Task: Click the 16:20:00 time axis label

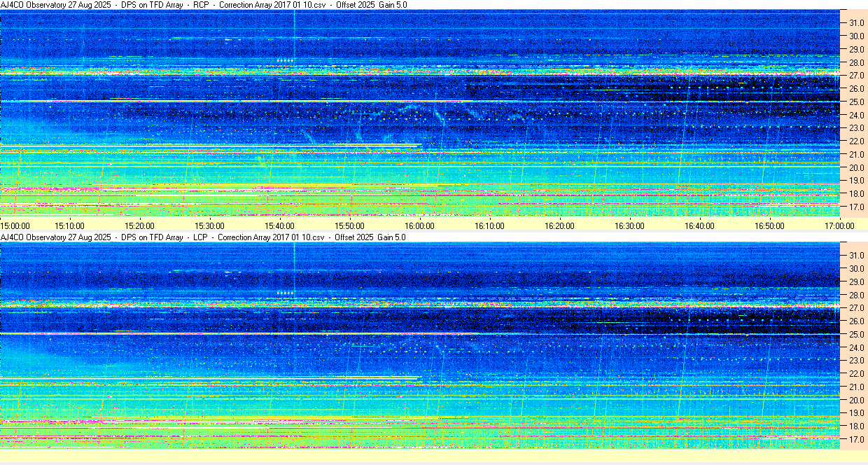Action: 560,225
